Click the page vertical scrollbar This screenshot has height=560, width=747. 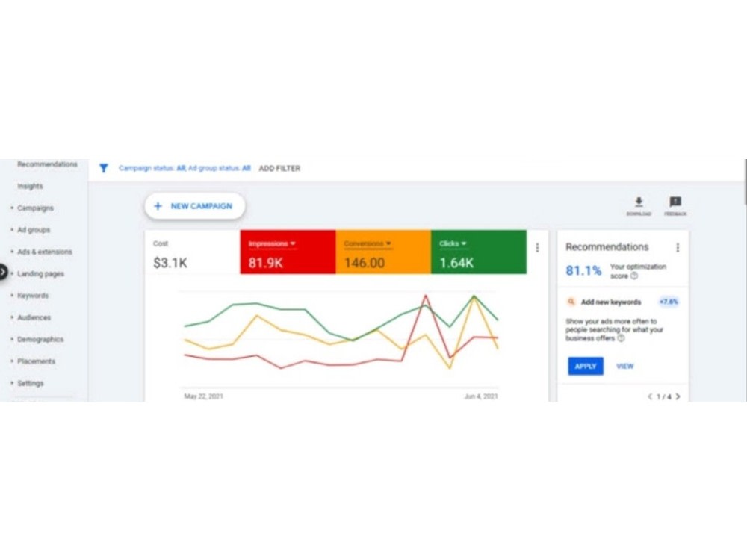click(745, 181)
